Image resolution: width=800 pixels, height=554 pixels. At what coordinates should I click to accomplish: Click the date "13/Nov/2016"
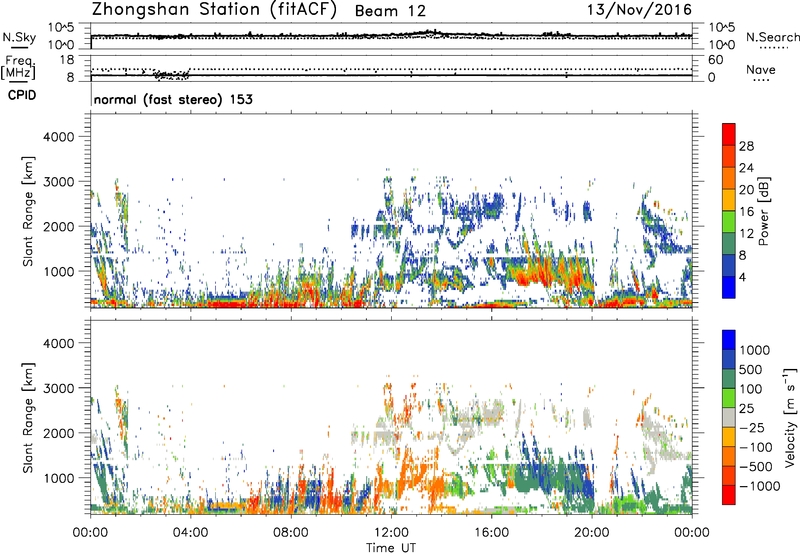639,9
